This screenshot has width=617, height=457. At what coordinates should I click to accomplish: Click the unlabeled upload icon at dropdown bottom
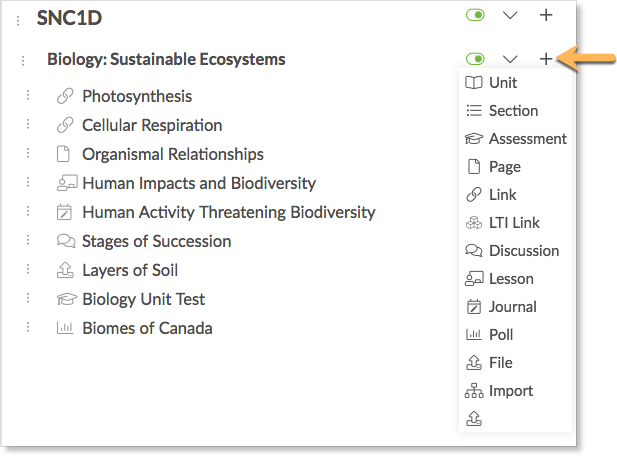coord(474,418)
